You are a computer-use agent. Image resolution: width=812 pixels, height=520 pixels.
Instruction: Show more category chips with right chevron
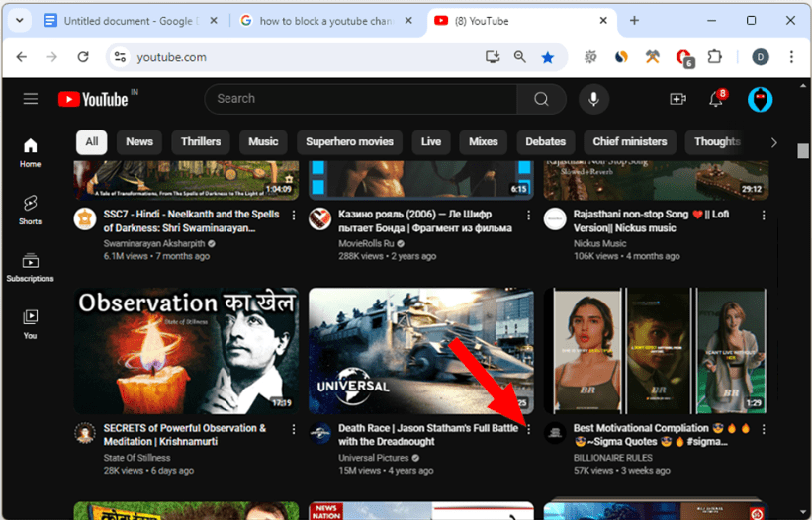coord(773,142)
